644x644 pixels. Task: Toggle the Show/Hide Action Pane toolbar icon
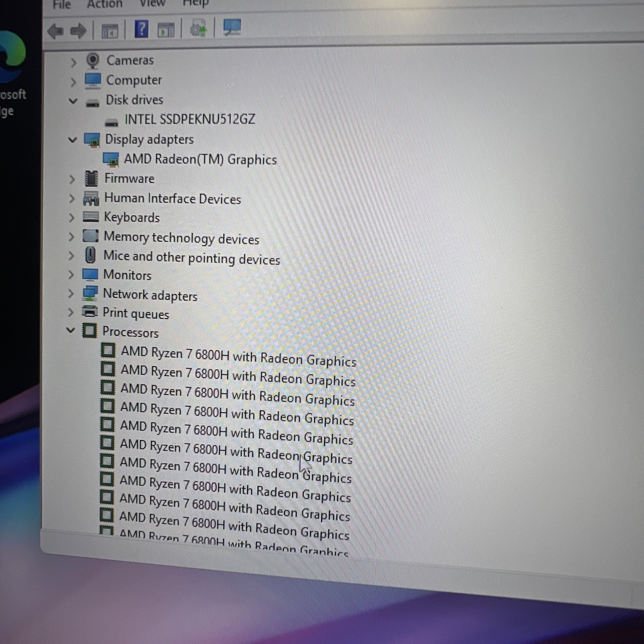(166, 30)
